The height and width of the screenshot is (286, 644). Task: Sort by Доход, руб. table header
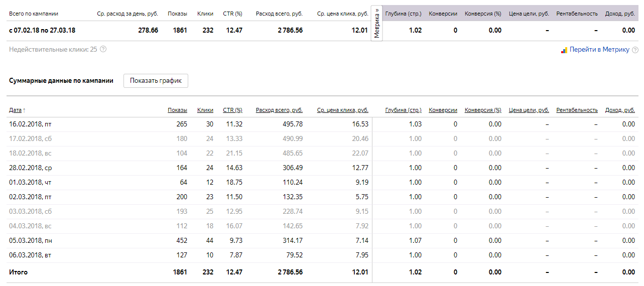pos(620,110)
